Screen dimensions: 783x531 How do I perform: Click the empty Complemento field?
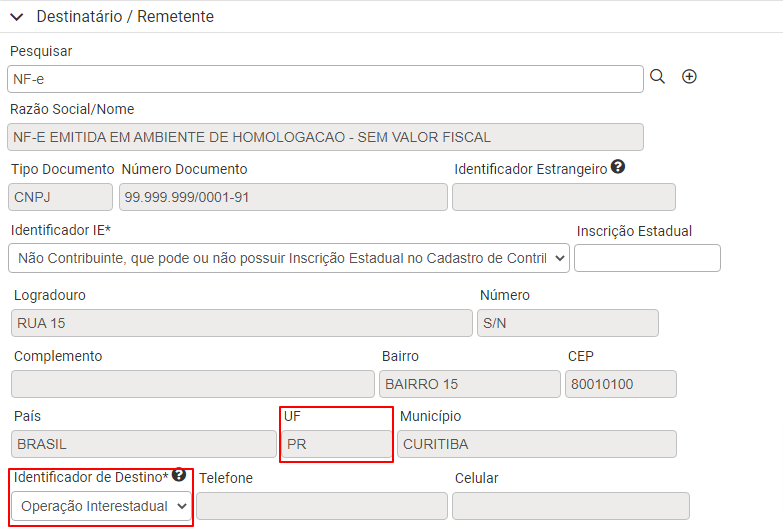193,384
